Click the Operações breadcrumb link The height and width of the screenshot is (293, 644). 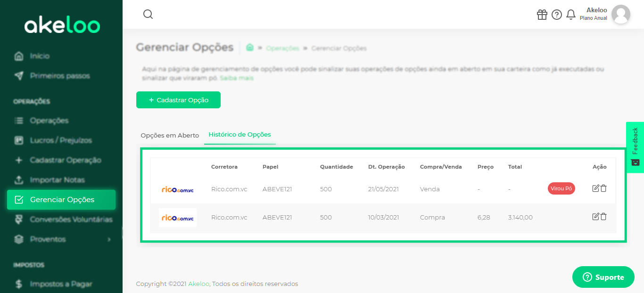(282, 48)
